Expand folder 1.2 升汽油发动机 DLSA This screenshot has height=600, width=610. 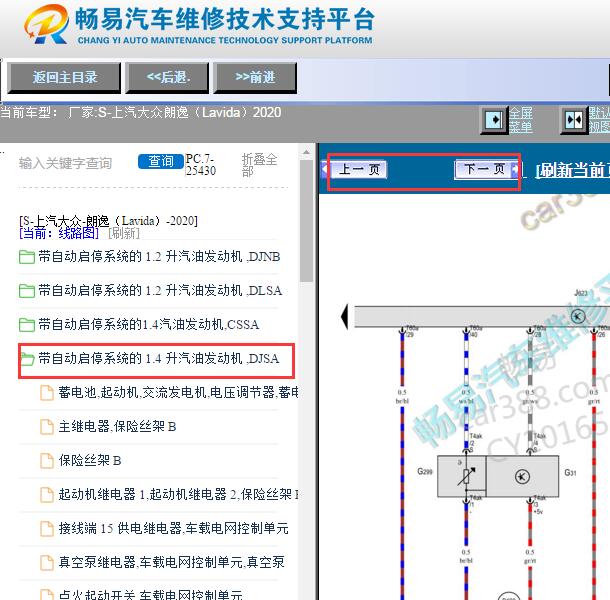(160, 291)
